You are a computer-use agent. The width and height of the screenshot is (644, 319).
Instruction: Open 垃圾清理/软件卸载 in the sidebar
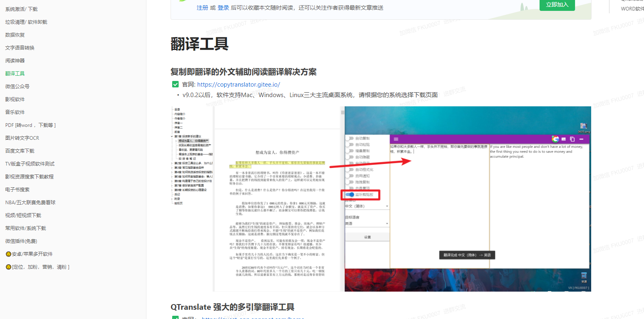click(26, 22)
